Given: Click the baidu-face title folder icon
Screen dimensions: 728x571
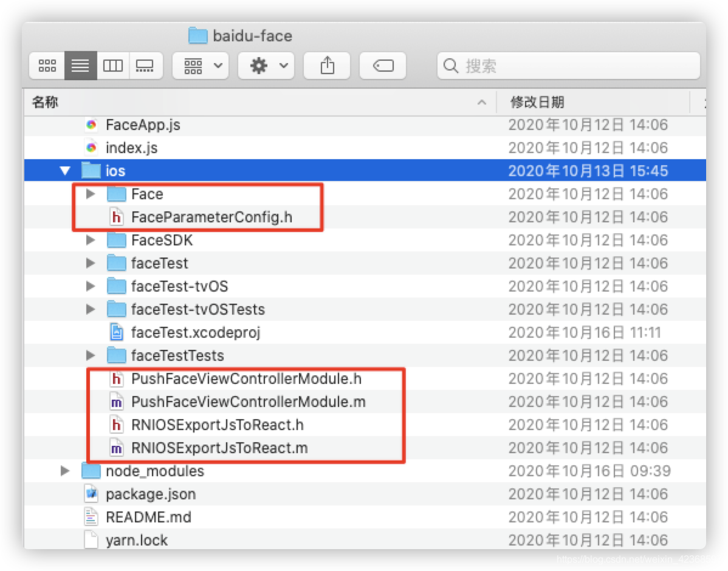Looking at the screenshot, I should coord(197,36).
